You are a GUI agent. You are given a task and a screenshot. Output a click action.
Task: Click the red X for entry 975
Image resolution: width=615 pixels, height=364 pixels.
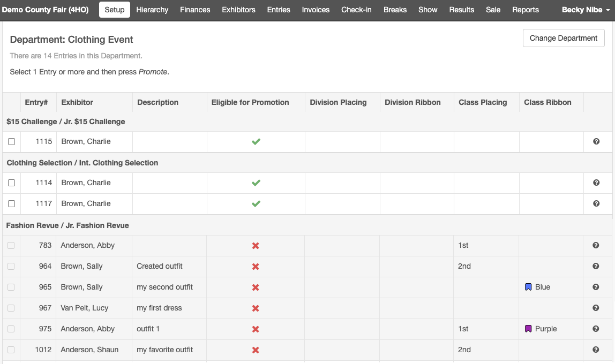(256, 329)
